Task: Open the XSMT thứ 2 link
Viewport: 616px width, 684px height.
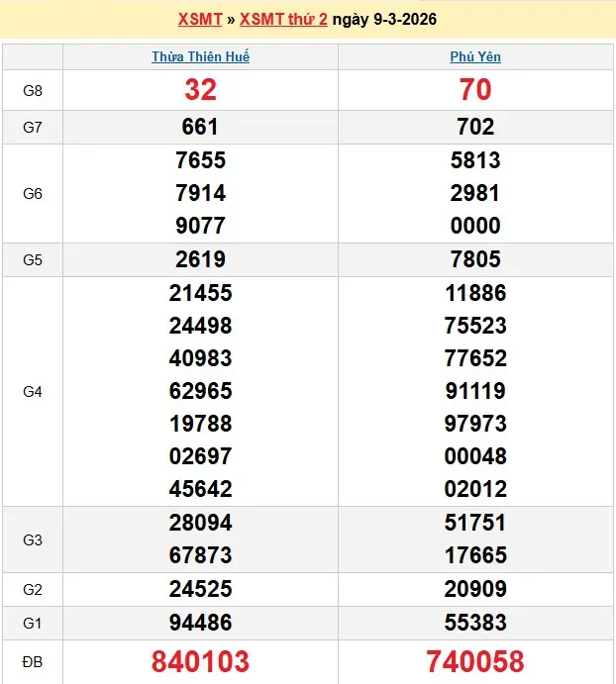Action: click(x=283, y=19)
